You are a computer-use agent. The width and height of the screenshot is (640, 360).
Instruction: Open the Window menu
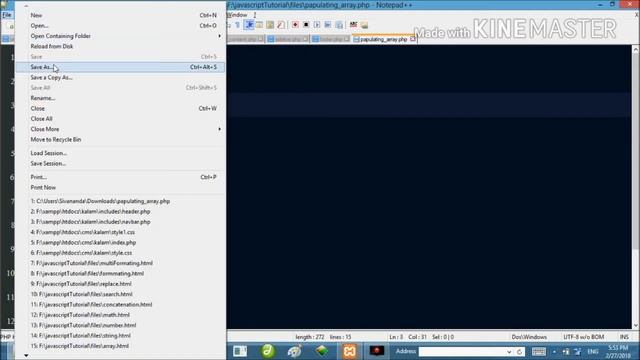tap(237, 15)
